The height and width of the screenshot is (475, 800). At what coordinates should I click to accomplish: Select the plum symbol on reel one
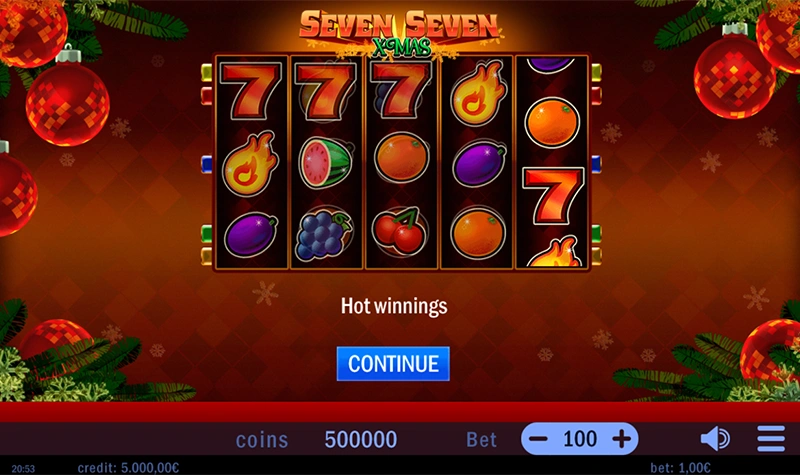[251, 235]
